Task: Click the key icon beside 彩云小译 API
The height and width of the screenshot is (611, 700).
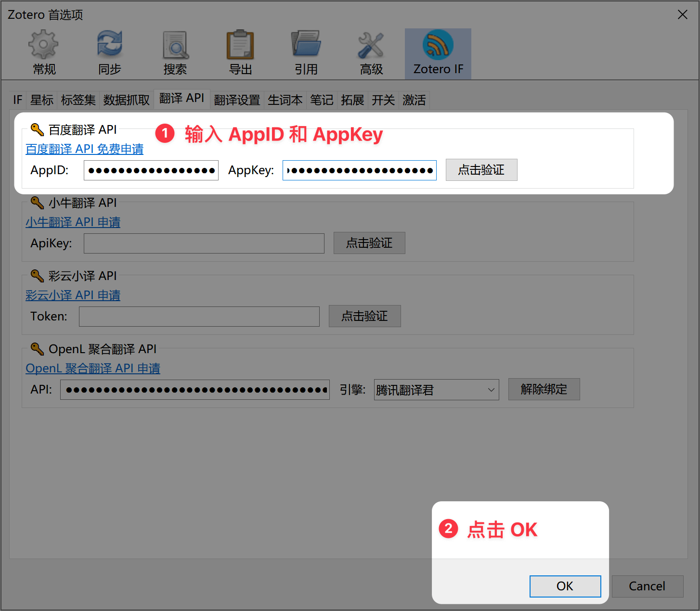Action: coord(37,276)
